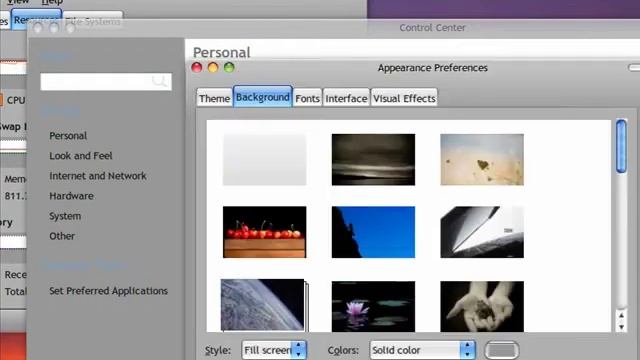Choose the dark cloudy sky wallpaper
The width and height of the screenshot is (640, 360).
373,160
